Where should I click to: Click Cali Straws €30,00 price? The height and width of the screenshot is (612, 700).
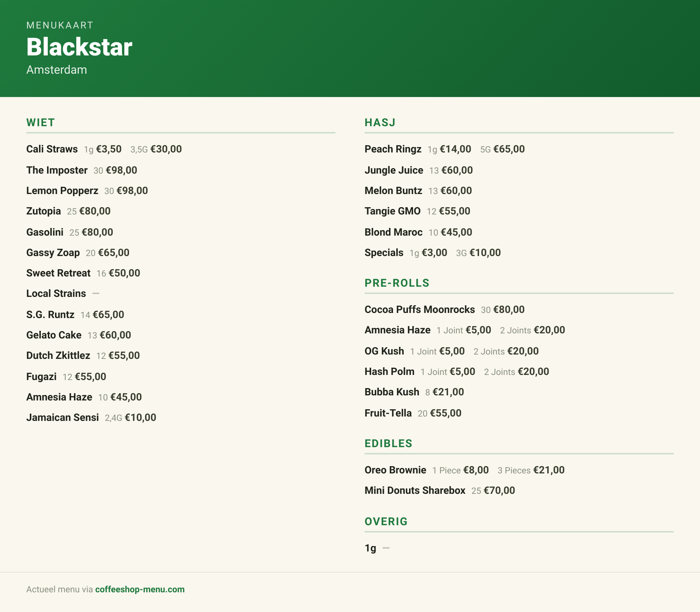(166, 149)
